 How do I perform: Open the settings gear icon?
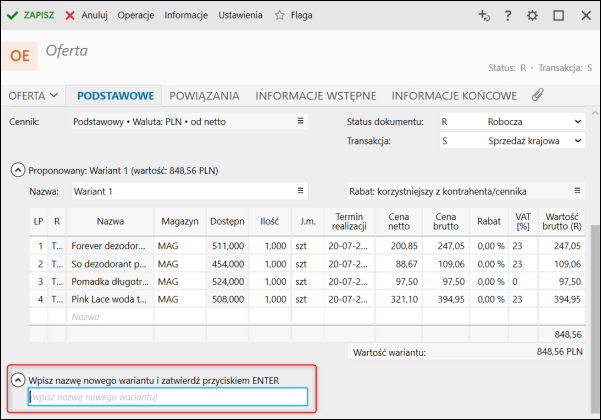[532, 16]
